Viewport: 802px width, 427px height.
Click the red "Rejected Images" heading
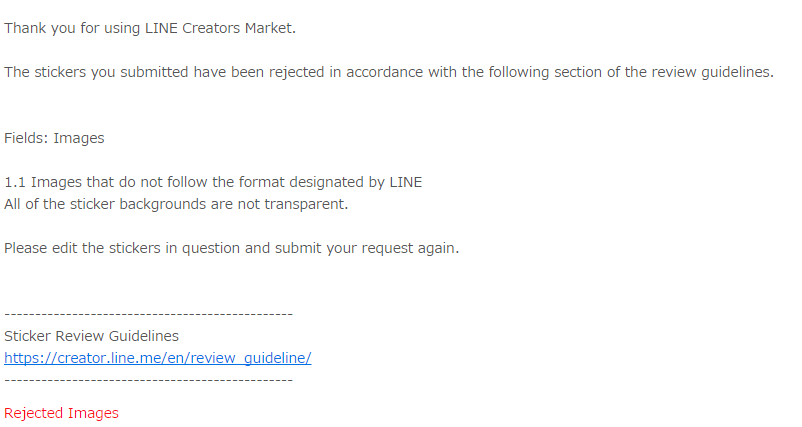61,413
